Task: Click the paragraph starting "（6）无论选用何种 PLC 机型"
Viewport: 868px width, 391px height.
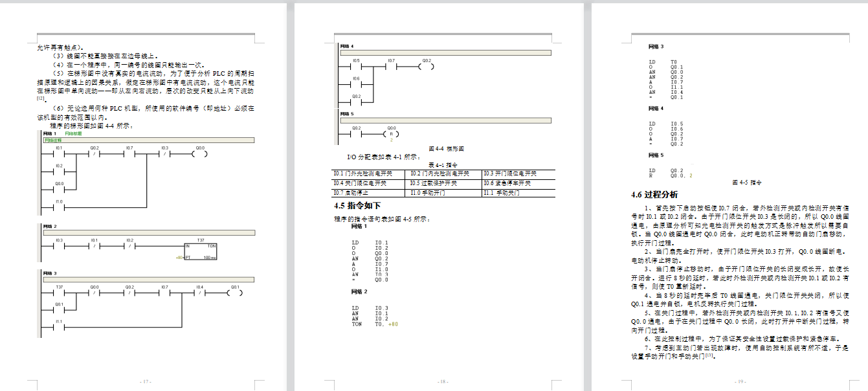Action: (146, 113)
